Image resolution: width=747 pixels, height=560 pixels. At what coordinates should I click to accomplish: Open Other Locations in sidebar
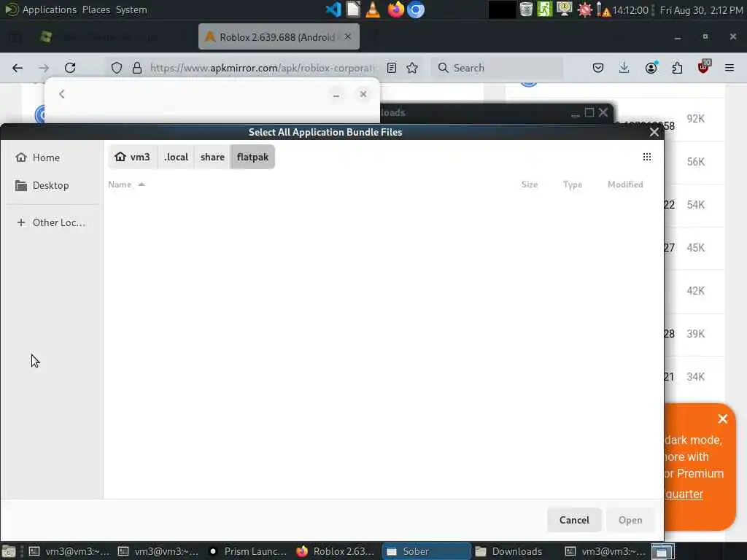(x=53, y=222)
